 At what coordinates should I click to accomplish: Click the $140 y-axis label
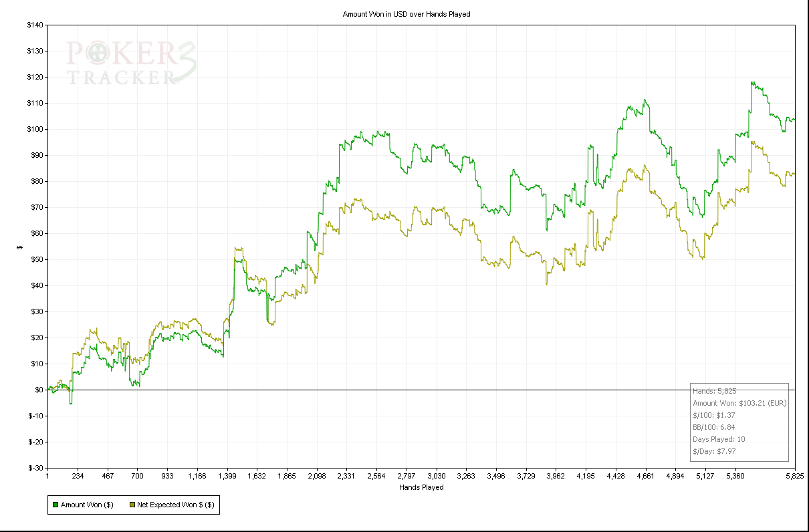[x=35, y=25]
